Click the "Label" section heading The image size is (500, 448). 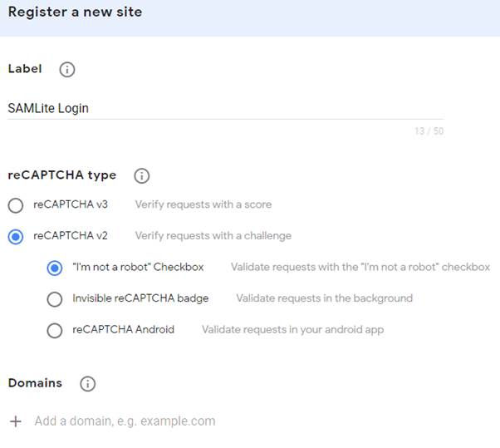point(25,69)
